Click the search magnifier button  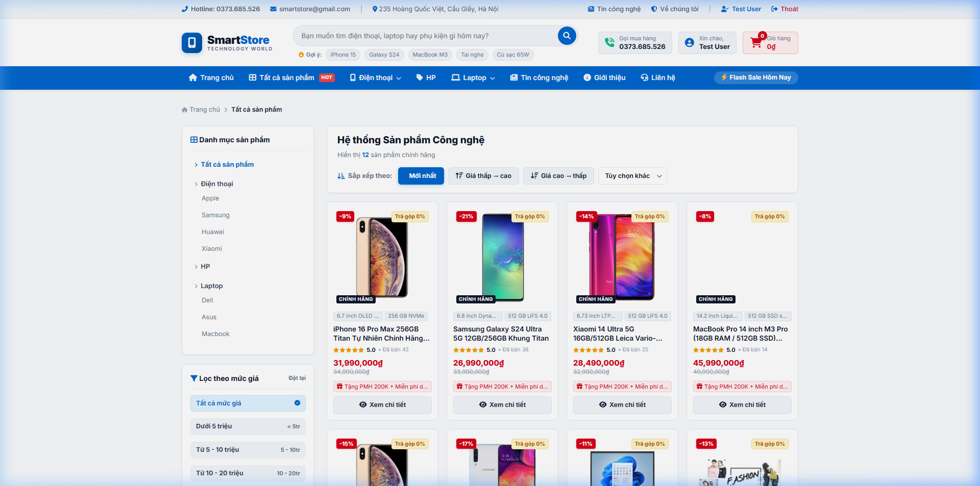tap(567, 36)
